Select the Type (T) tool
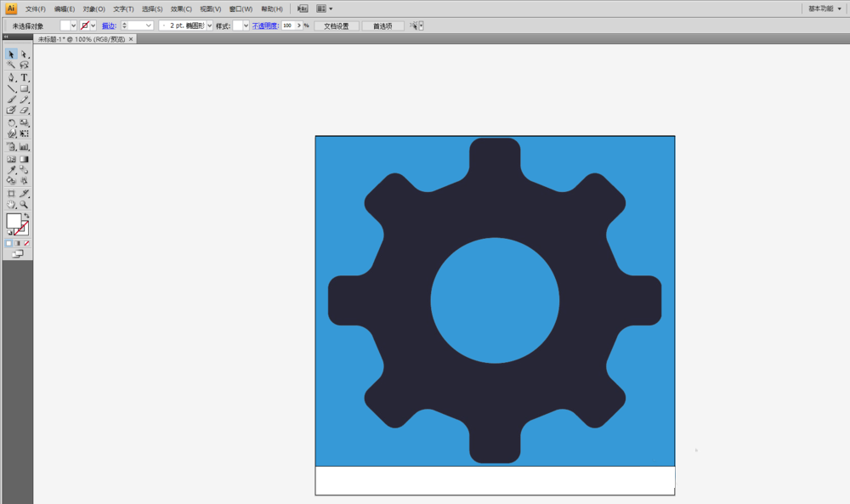The image size is (850, 504). coord(25,77)
